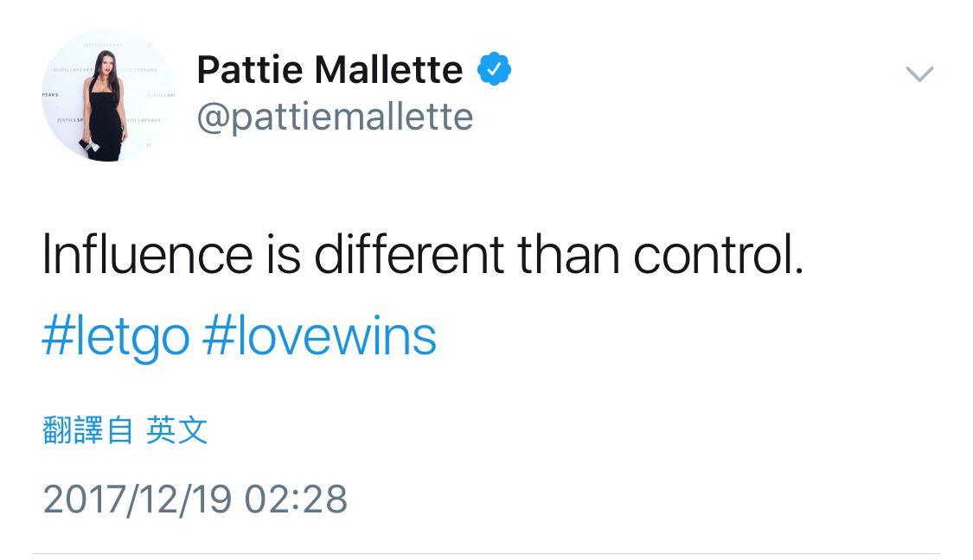The width and height of the screenshot is (973, 560).
Task: Tap the 翻譯自 translate label
Action: pyautogui.click(x=87, y=430)
